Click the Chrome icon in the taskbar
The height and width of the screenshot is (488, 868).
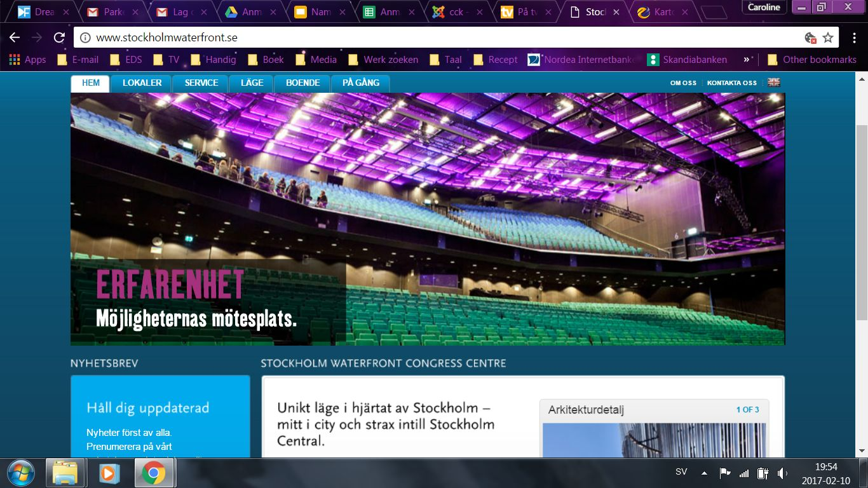pos(154,473)
